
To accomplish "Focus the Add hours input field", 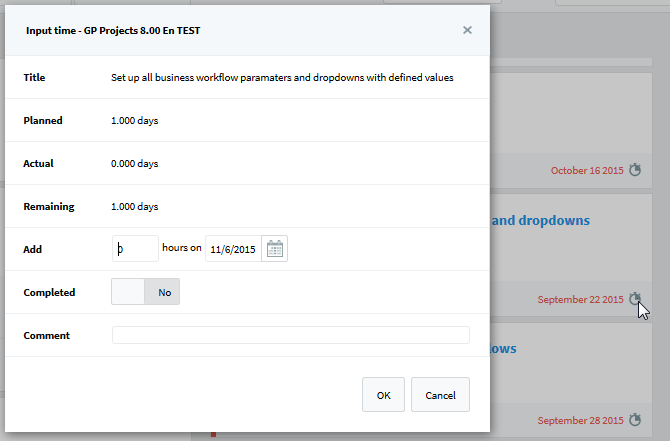I will 135,249.
